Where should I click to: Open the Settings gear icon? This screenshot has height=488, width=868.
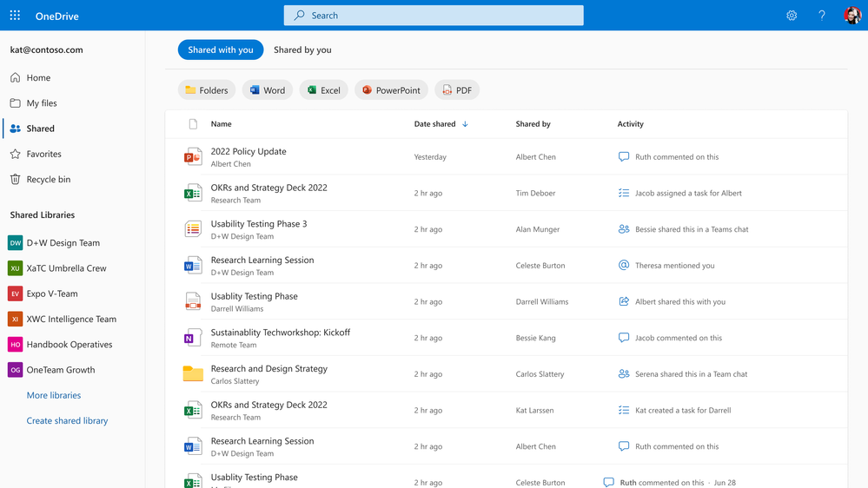(792, 16)
